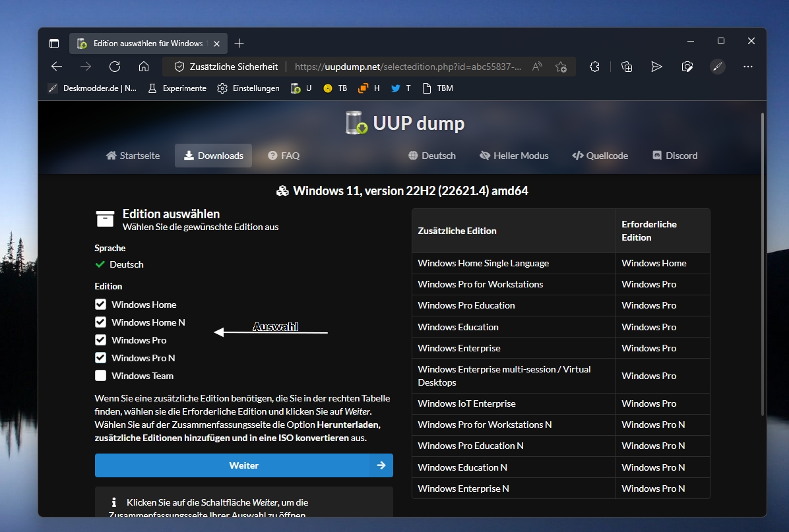
Task: Click the round pen profile icon
Action: tap(718, 67)
